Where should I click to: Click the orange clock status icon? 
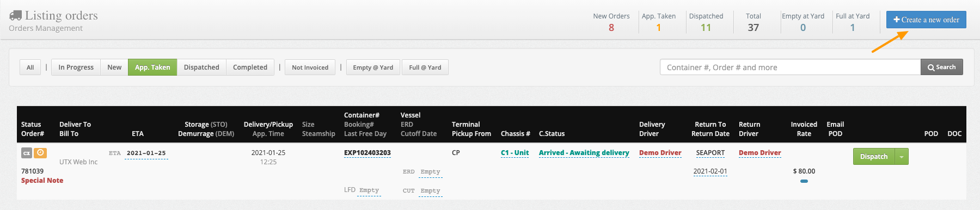coord(40,153)
